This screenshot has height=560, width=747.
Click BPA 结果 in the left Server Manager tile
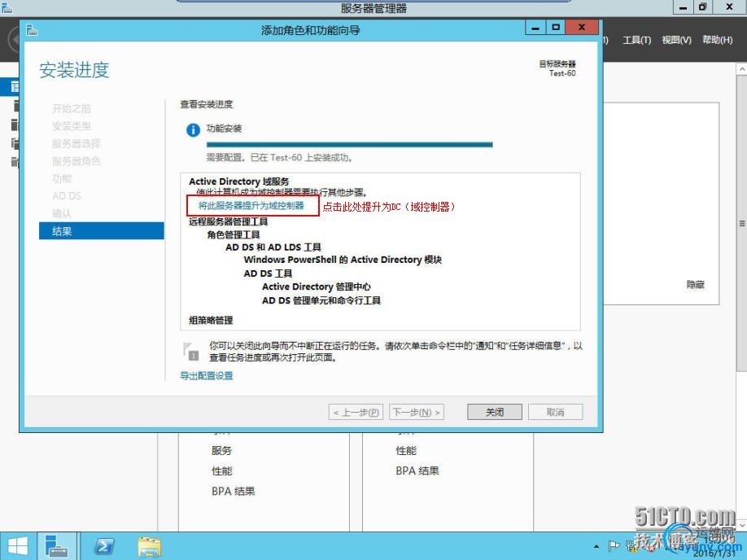pos(234,492)
